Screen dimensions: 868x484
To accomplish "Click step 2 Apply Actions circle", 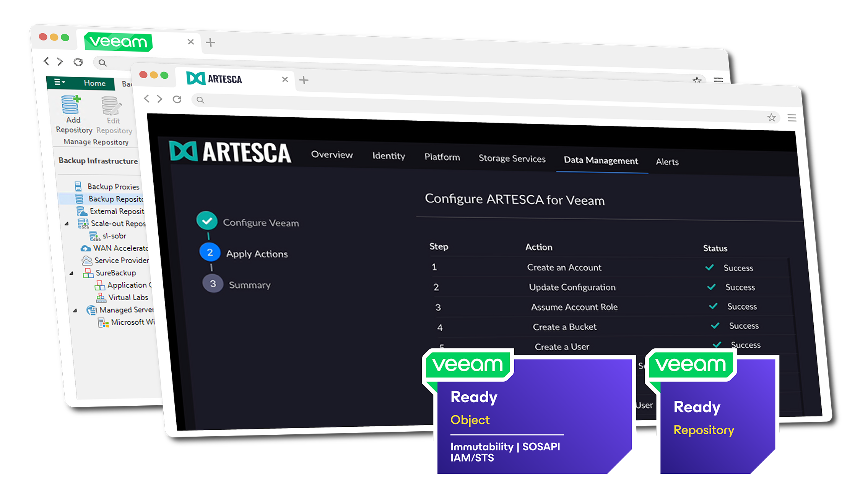I will 210,253.
